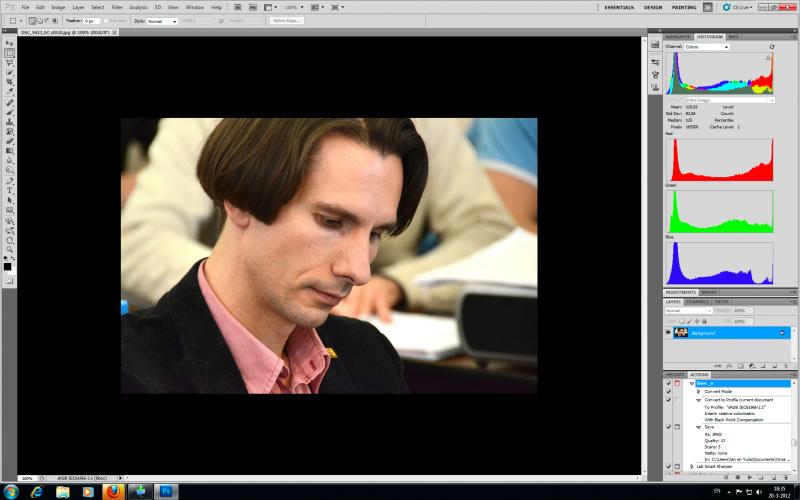The width and height of the screenshot is (800, 500).
Task: Click the Background layer thumbnail
Action: (681, 333)
